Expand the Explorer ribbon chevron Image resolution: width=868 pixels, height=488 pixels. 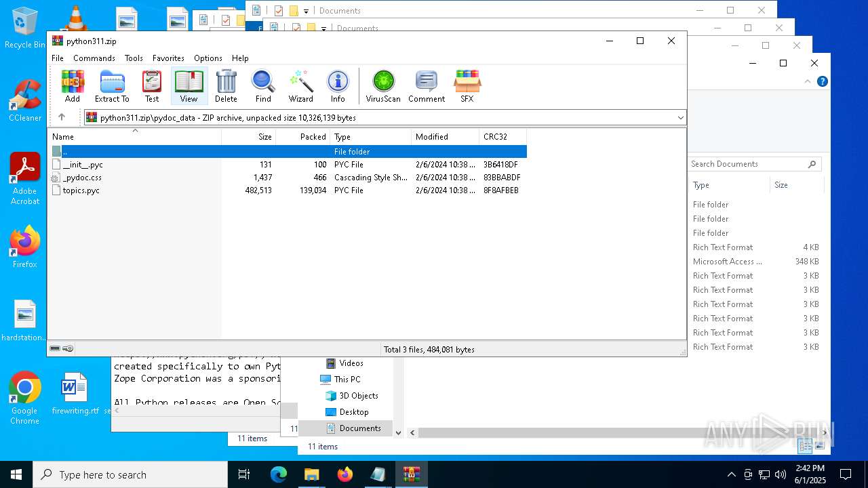point(807,81)
